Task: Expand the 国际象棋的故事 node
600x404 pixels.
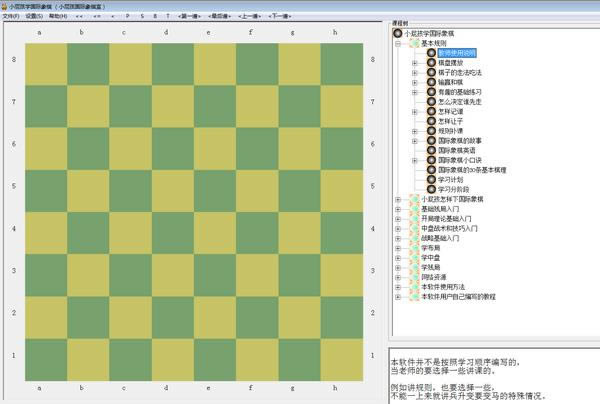Action: [414, 141]
